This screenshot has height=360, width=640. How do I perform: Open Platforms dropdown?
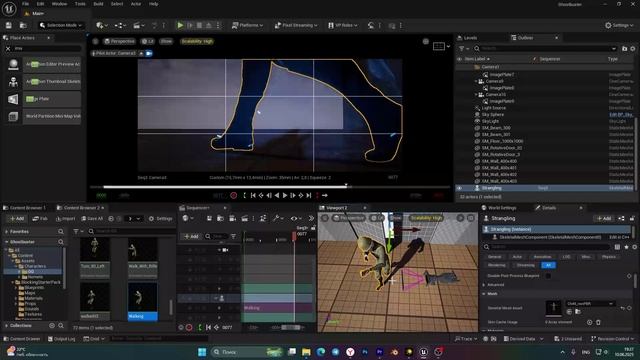[247, 25]
